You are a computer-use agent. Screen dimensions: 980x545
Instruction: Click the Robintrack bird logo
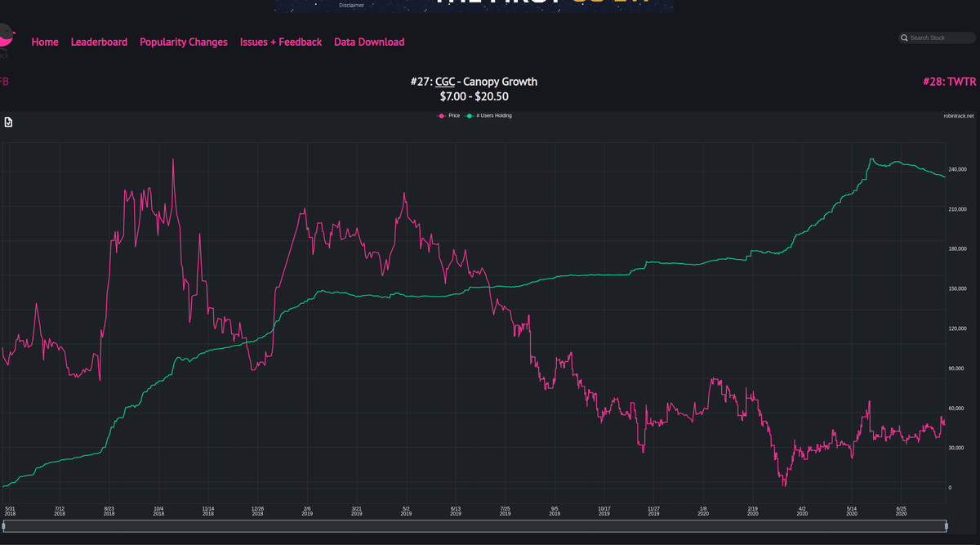[x=7, y=39]
